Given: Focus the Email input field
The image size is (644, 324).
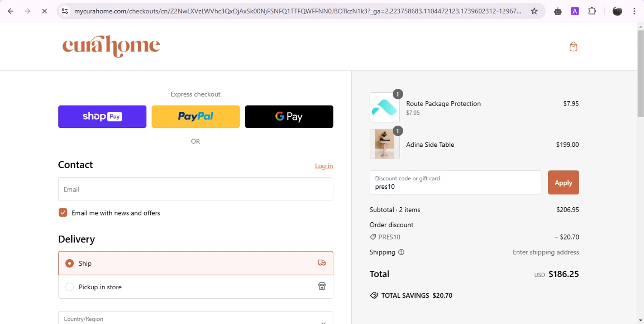Looking at the screenshot, I should [195, 189].
